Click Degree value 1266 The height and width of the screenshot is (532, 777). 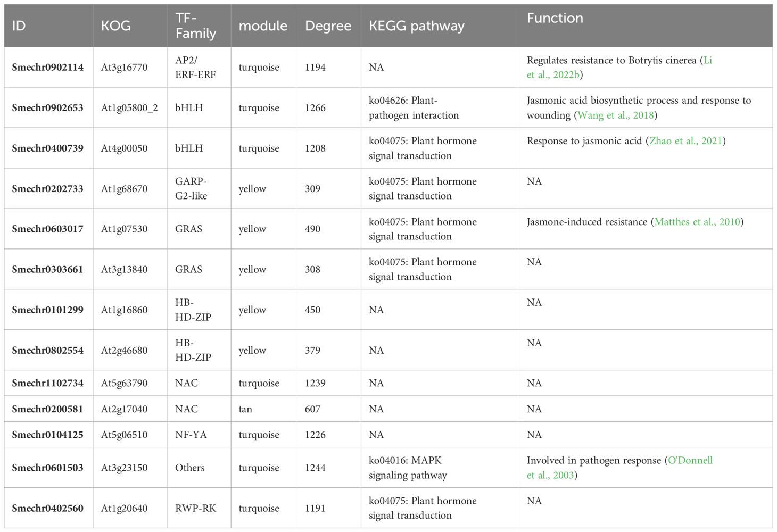(x=315, y=108)
